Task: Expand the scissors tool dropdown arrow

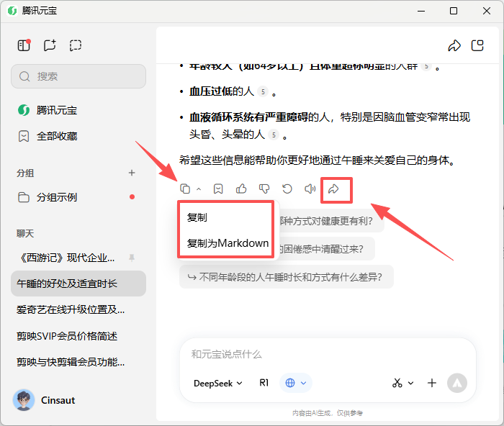Action: click(410, 383)
